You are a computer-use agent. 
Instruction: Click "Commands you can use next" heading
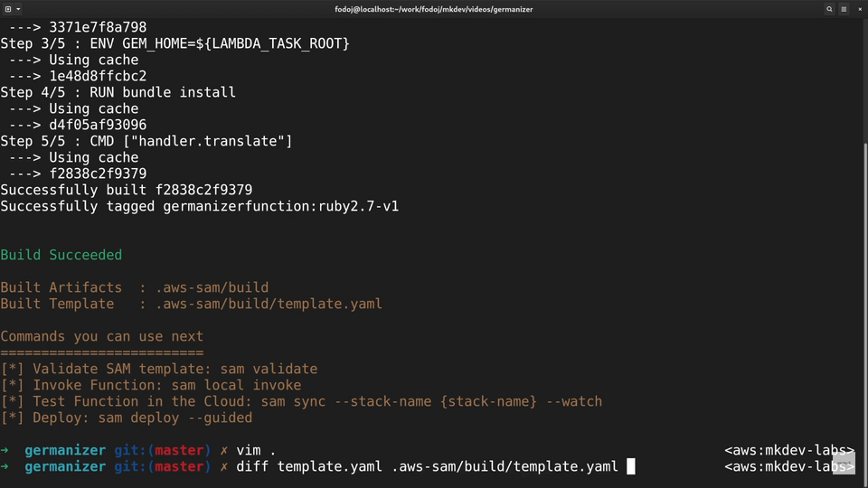[102, 336]
